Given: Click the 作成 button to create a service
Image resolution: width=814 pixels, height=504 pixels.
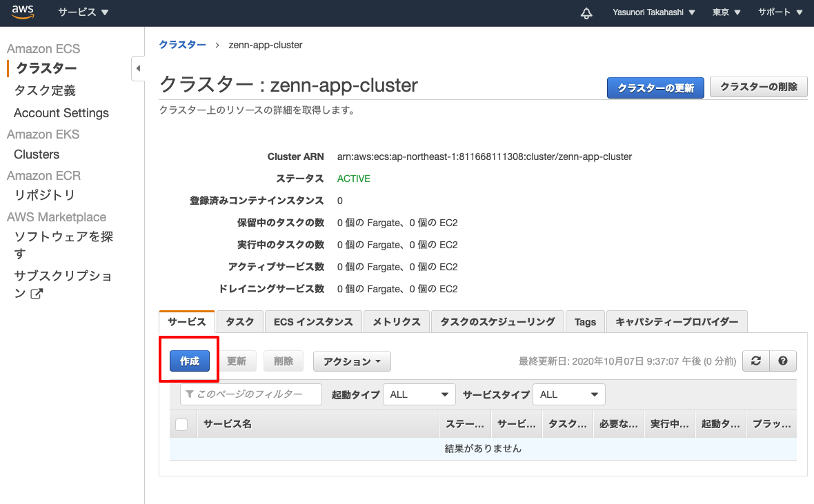Looking at the screenshot, I should point(188,361).
